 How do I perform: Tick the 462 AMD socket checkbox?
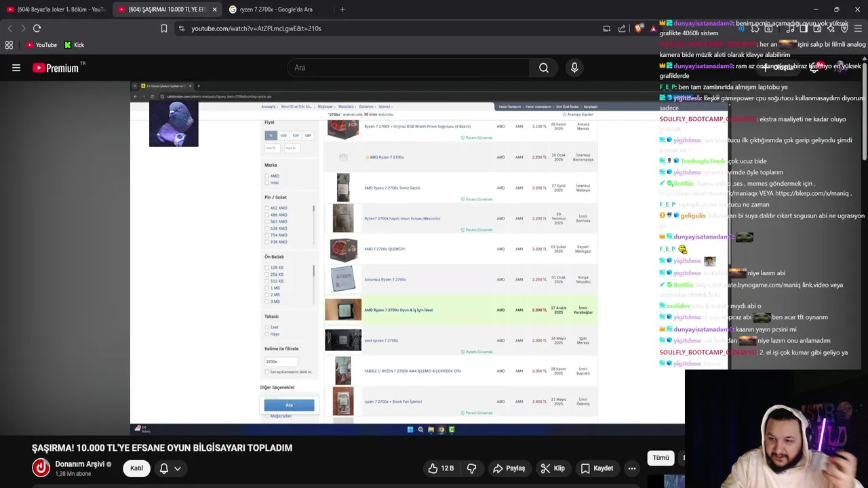click(x=267, y=208)
